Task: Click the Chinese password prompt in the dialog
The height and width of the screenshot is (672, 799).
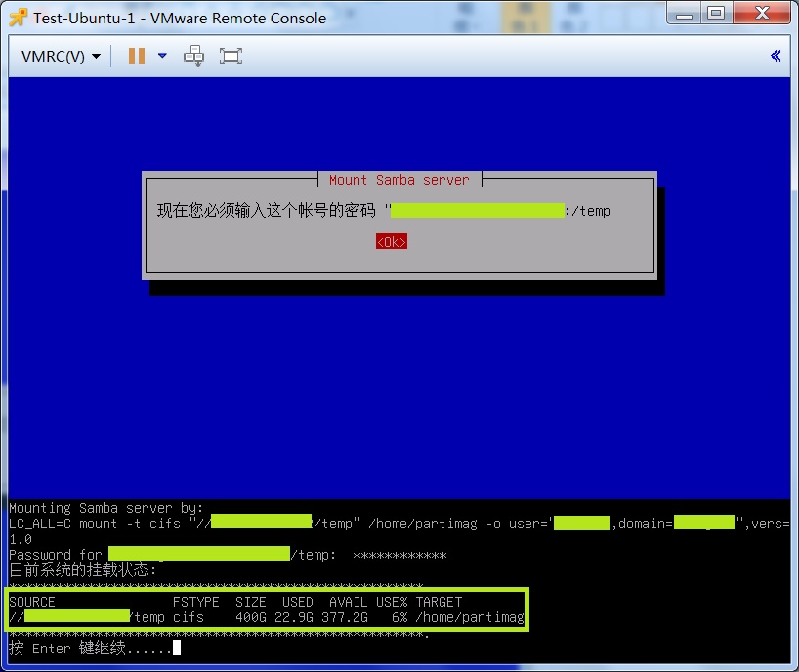Action: point(269,211)
